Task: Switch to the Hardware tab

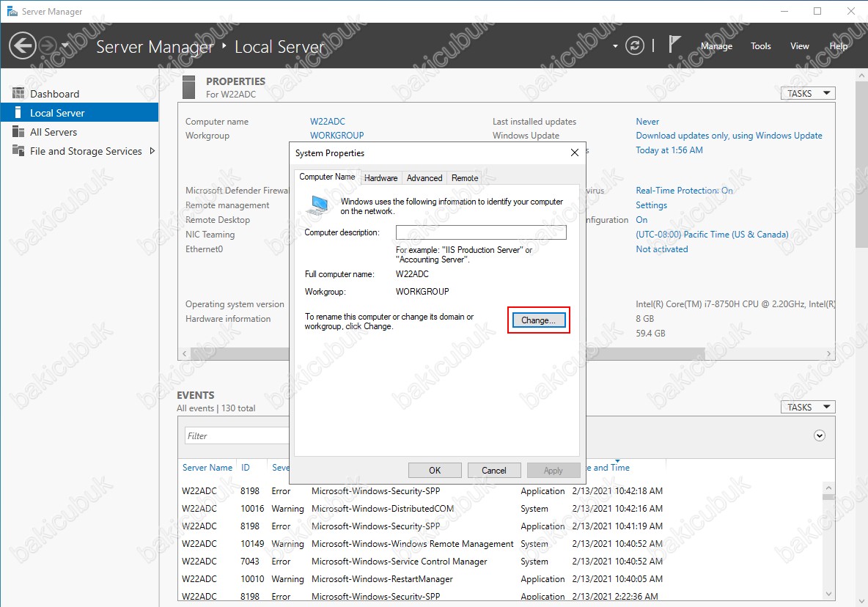Action: click(x=381, y=177)
